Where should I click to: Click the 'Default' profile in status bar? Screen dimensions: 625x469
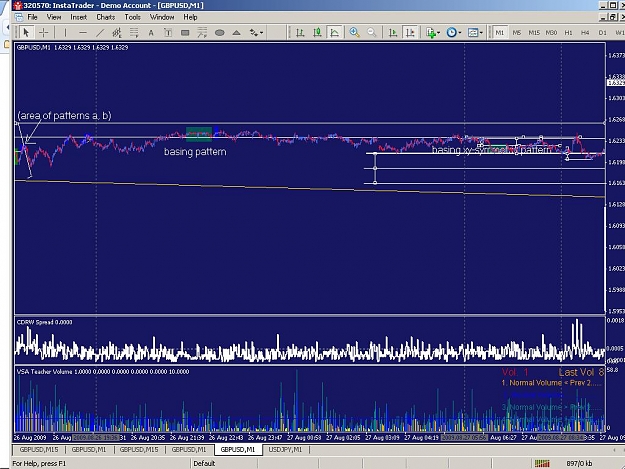(204, 463)
